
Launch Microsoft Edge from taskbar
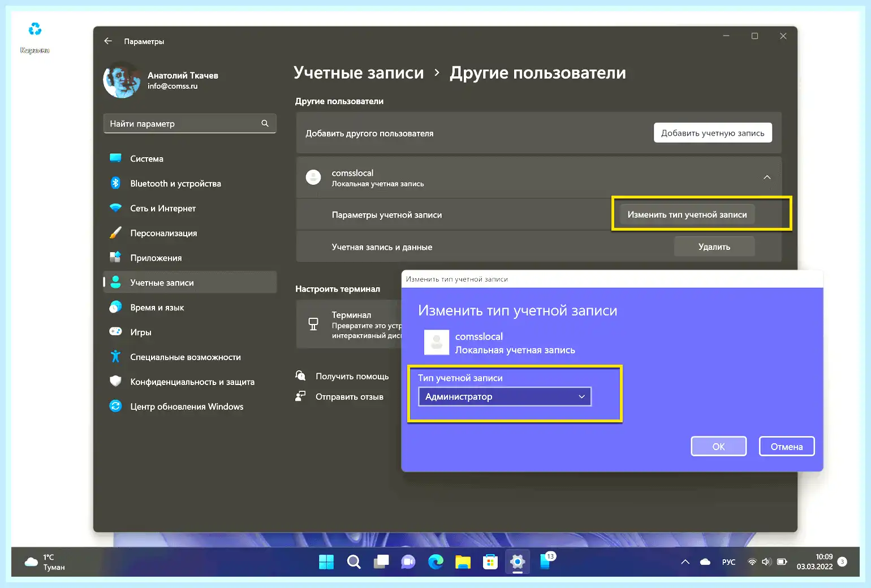pyautogui.click(x=436, y=562)
